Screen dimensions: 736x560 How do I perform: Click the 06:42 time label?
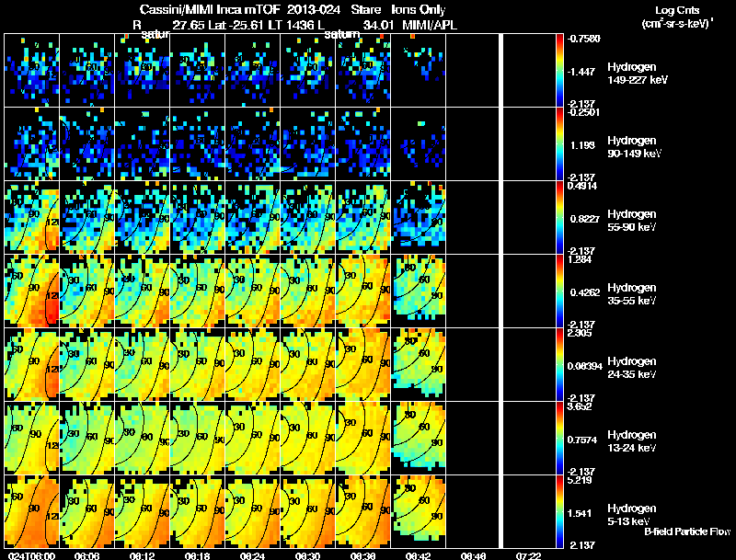418,555
